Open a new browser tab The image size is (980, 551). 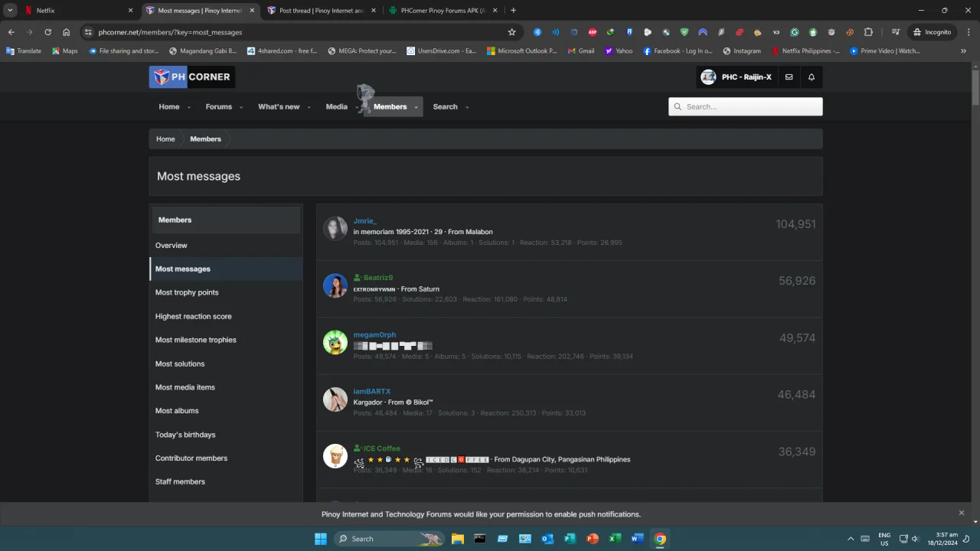(x=513, y=11)
